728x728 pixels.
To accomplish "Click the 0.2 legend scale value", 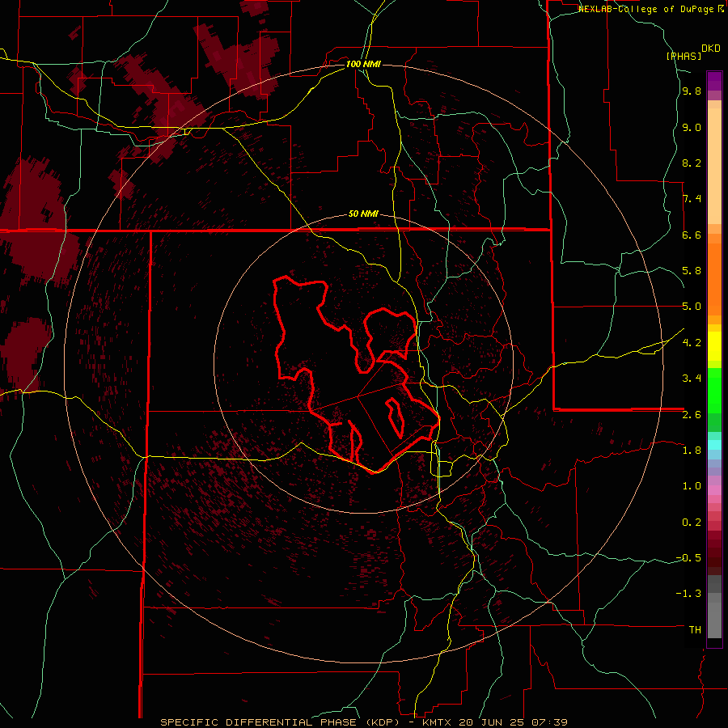I will pyautogui.click(x=692, y=523).
